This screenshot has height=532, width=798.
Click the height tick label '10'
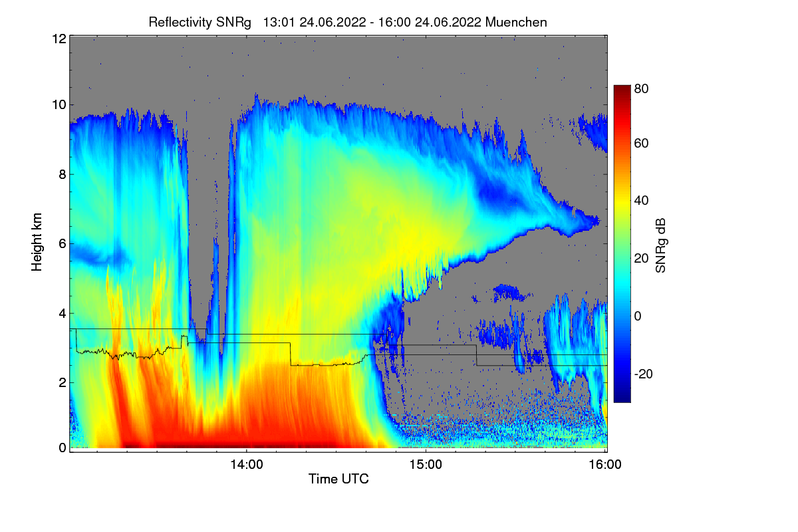59,104
